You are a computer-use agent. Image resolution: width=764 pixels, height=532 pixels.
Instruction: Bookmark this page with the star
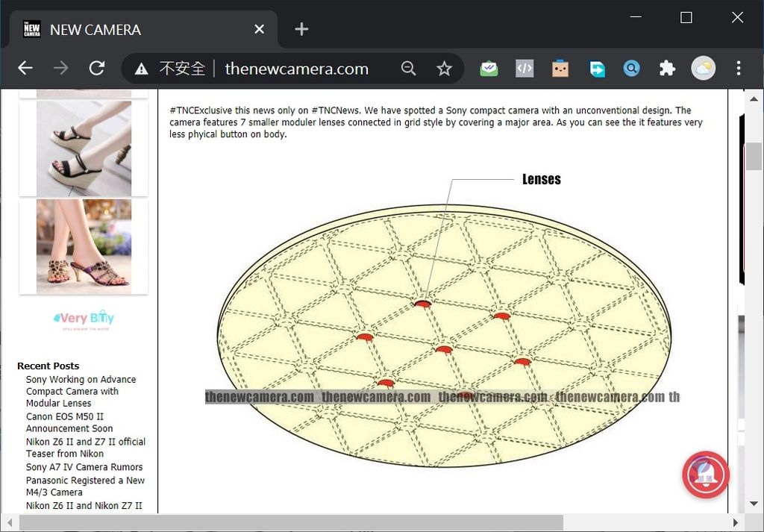click(444, 69)
